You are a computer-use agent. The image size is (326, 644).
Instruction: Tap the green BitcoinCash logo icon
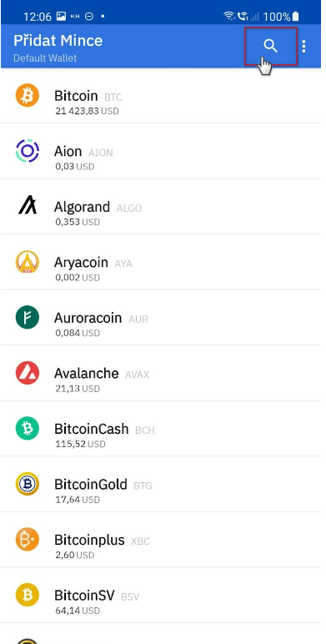point(28,429)
